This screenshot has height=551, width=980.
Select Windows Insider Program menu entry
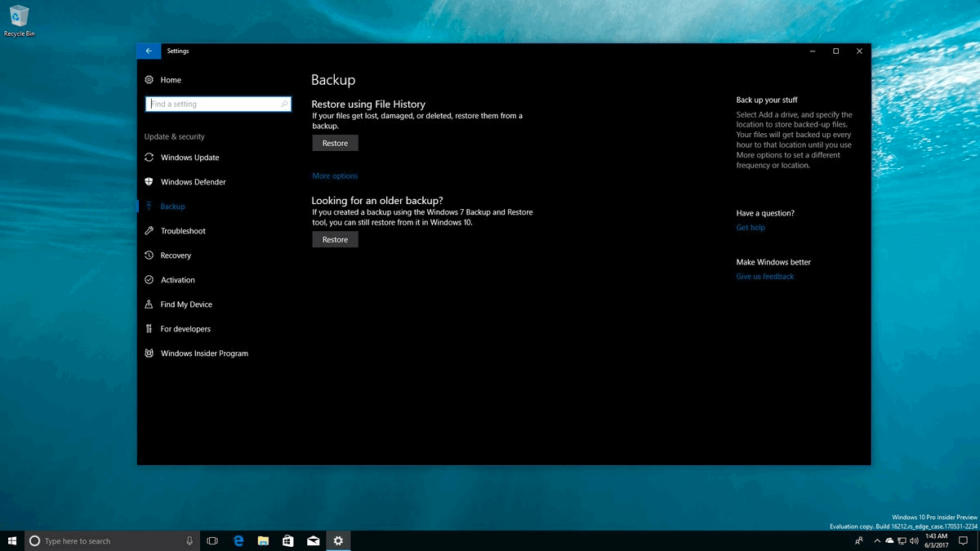click(x=204, y=353)
